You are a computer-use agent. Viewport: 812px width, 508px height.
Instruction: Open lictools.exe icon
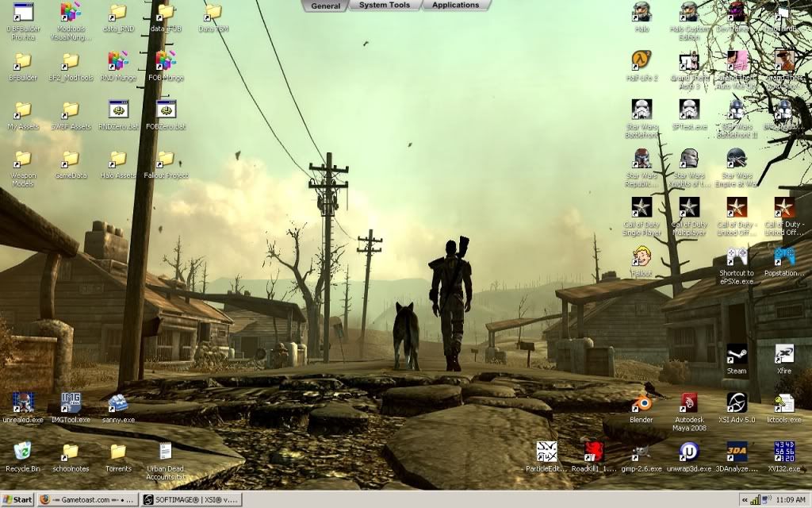coord(784,408)
